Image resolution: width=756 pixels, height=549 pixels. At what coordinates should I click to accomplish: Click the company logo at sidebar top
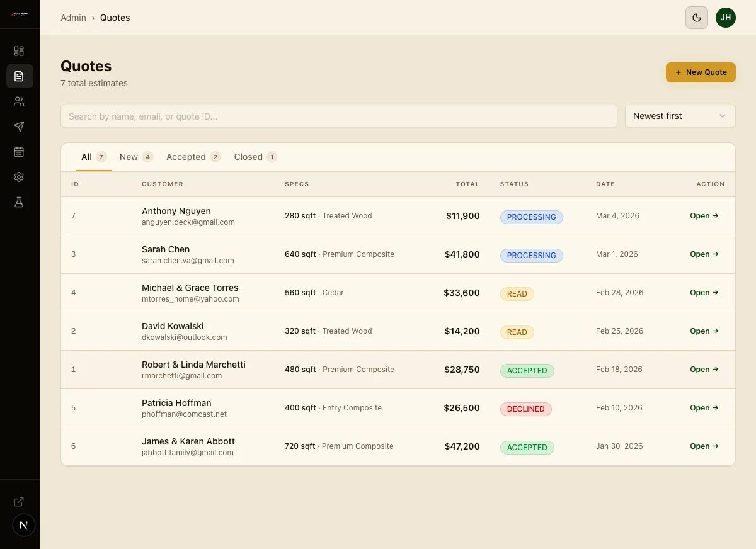pyautogui.click(x=20, y=13)
